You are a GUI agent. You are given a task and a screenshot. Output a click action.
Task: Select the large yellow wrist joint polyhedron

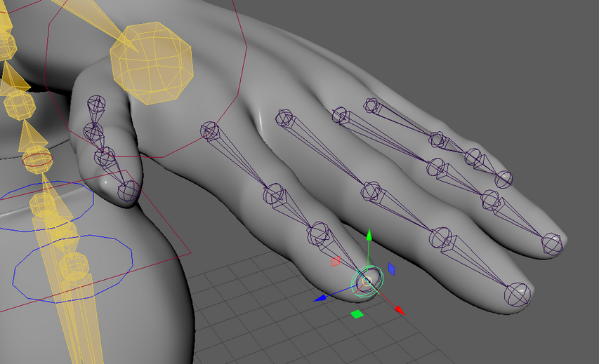pyautogui.click(x=151, y=63)
